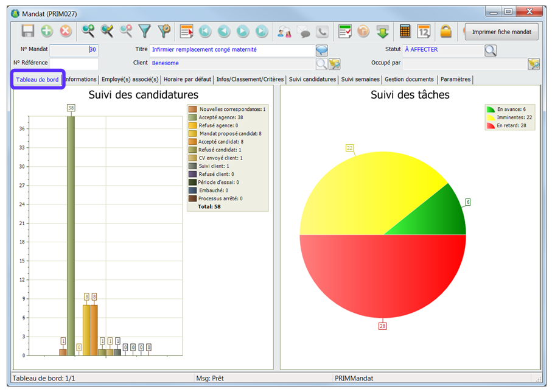Viewport: 552px width, 392px height.
Task: Click the green download arrow icon
Action: (x=382, y=32)
